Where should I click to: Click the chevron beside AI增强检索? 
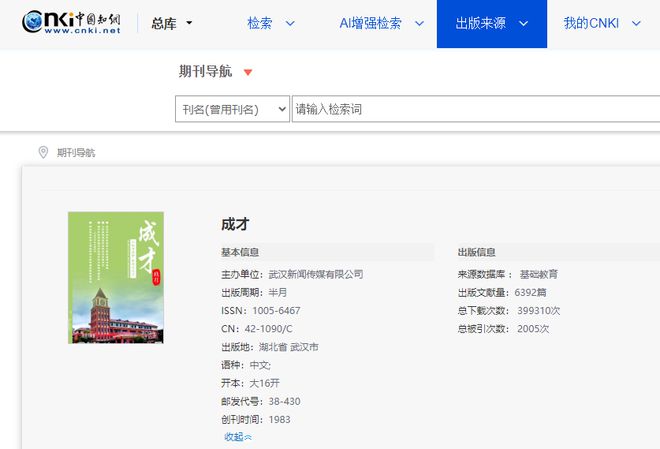(419, 24)
